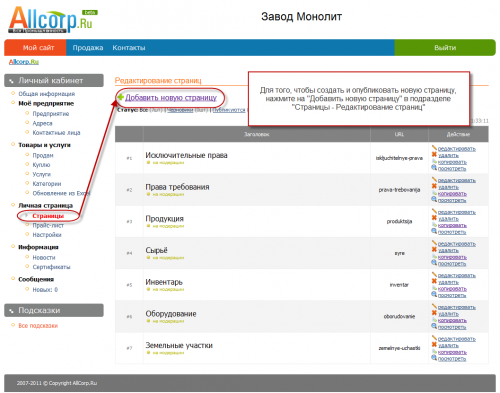This screenshot has height=393, width=500.
Task: Open the Адреса sidebar item
Action: [42, 123]
